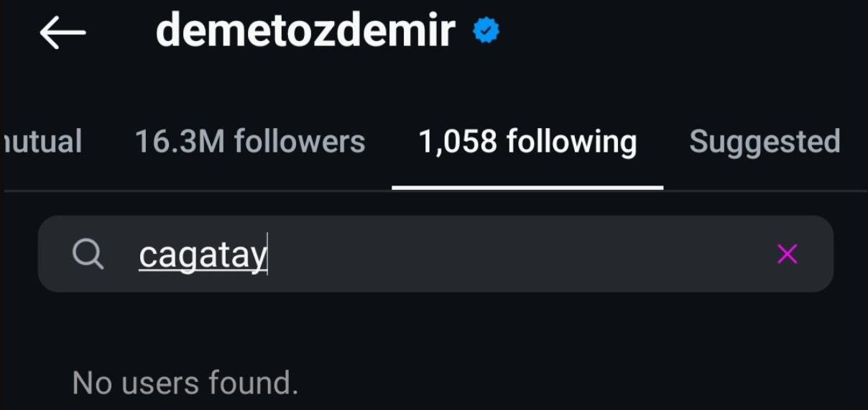The image size is (868, 410).
Task: Return to the demetozdemir profile page
Action: pyautogui.click(x=63, y=33)
